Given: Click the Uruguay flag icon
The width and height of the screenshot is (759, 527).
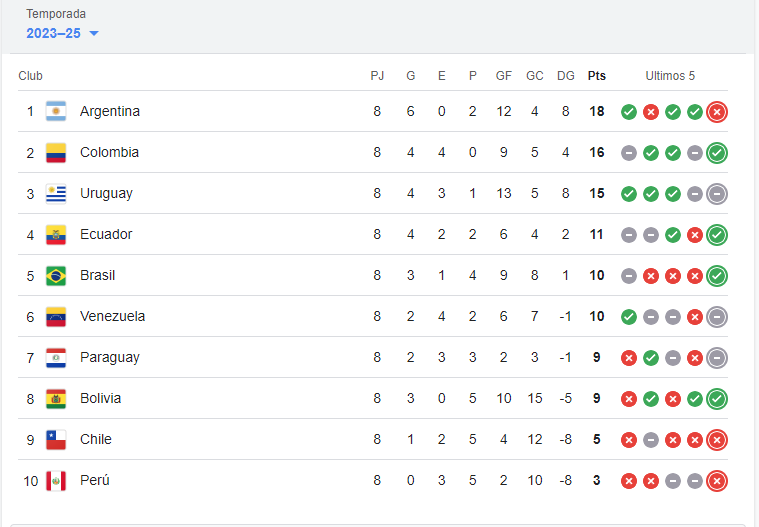Looking at the screenshot, I should pos(56,194).
